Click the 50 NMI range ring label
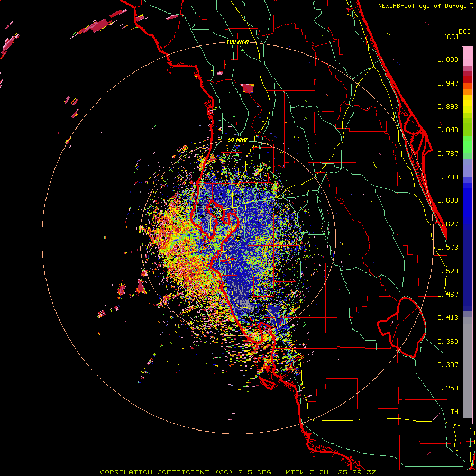The height and width of the screenshot is (476, 476). [x=237, y=140]
